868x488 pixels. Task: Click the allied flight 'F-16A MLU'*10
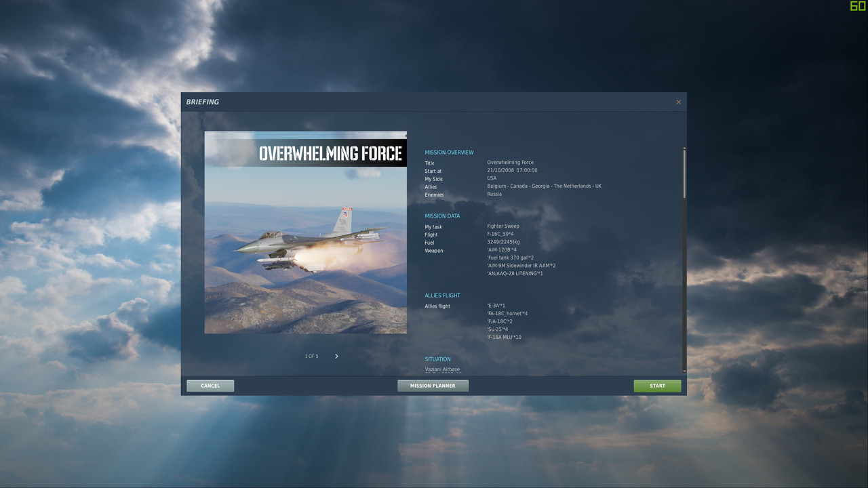[x=504, y=338]
